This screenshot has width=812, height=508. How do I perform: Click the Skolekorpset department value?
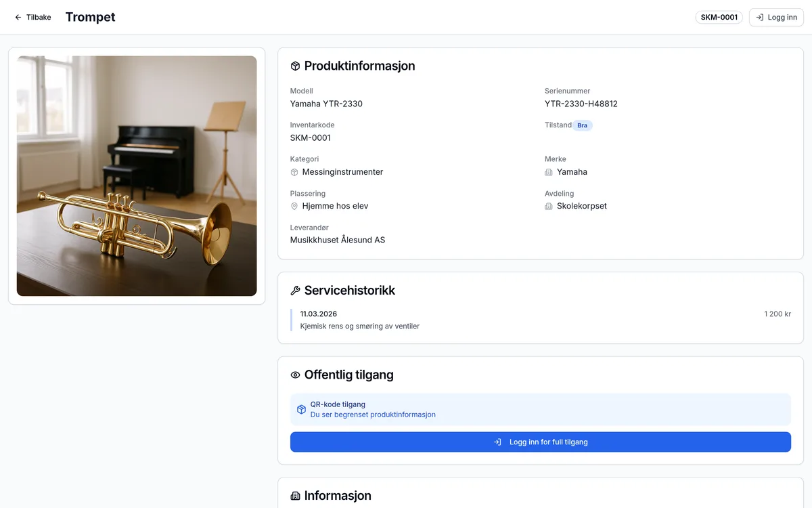pos(582,206)
